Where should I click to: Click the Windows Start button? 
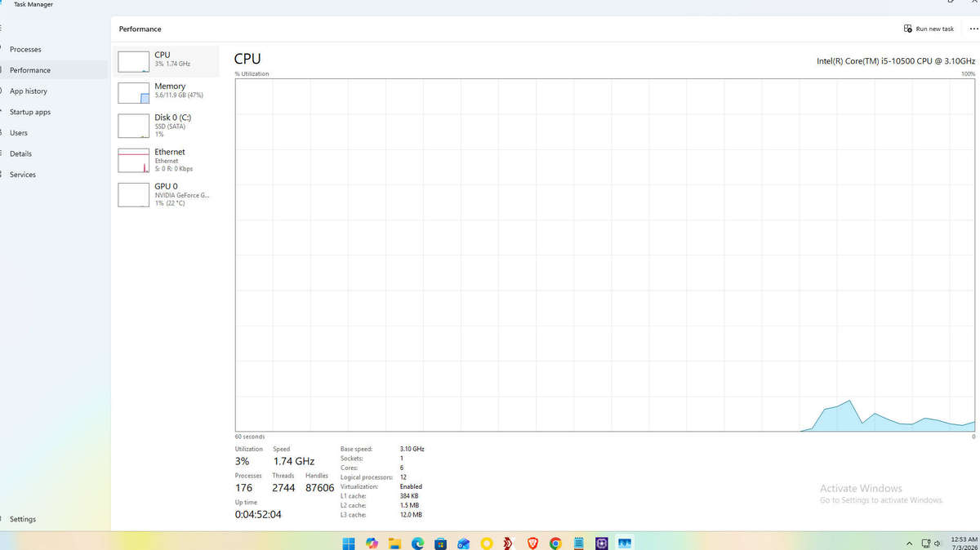pyautogui.click(x=349, y=543)
